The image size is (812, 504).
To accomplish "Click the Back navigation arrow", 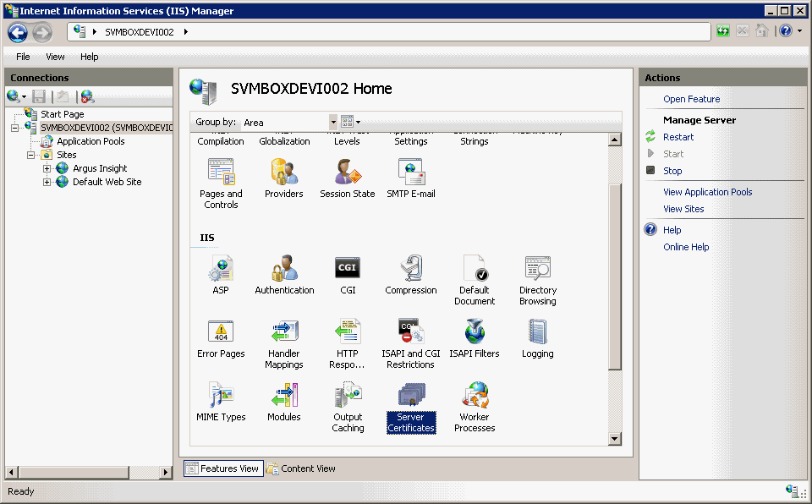I will coord(18,33).
